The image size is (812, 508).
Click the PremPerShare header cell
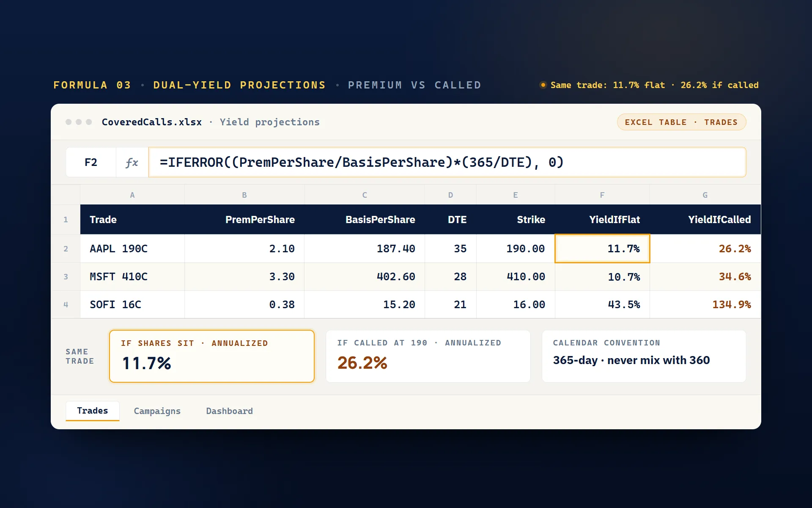(x=244, y=219)
